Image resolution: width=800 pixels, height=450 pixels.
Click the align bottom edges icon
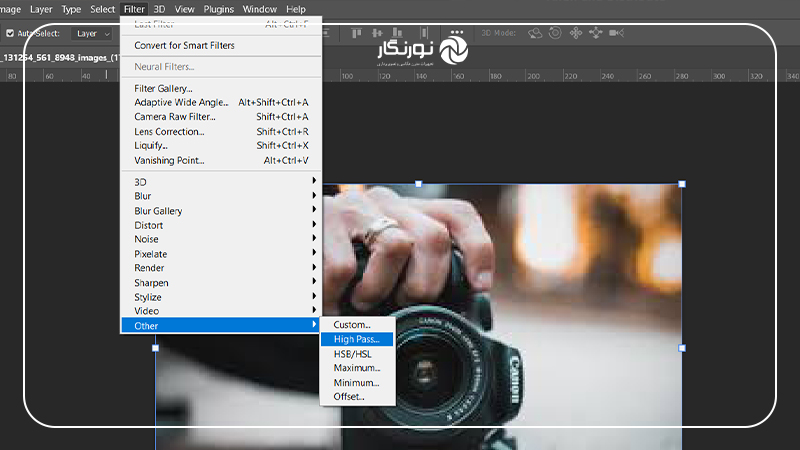point(397,33)
